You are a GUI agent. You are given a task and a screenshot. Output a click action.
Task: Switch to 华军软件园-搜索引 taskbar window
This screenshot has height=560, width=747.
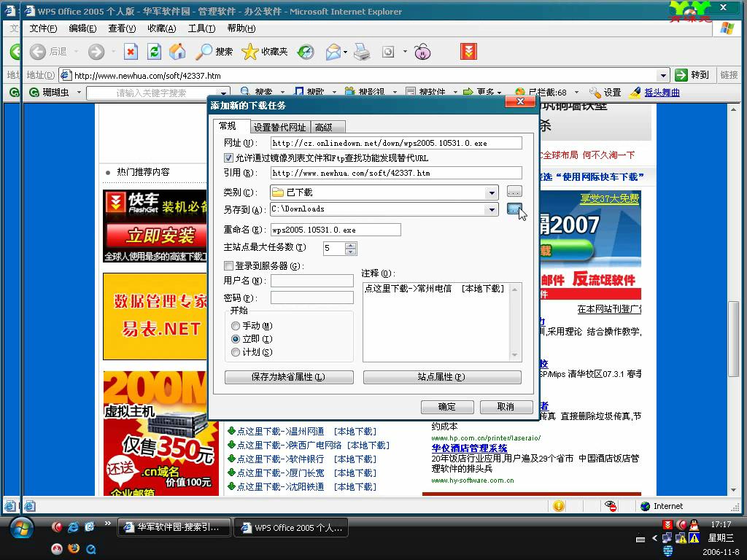[174, 528]
